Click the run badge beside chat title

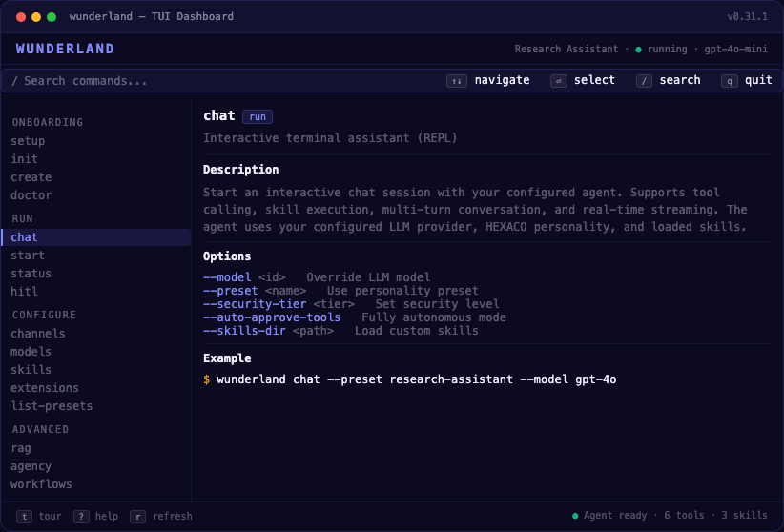[x=258, y=116]
